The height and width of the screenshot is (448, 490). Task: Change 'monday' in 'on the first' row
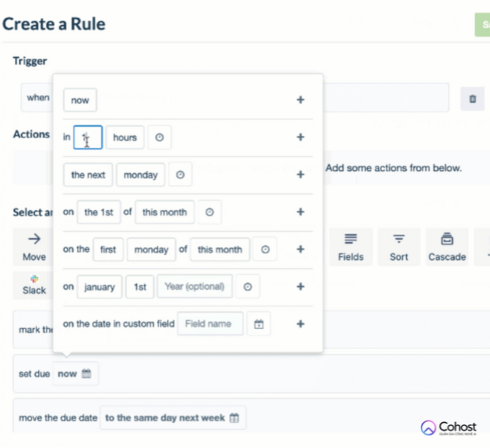(x=152, y=250)
